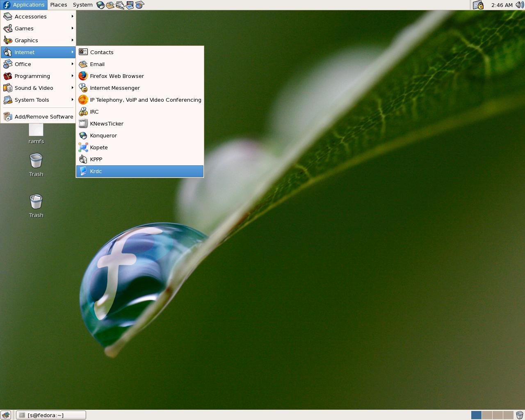This screenshot has width=525, height=420.
Task: Select the ramfs desktop icon
Action: point(36,134)
